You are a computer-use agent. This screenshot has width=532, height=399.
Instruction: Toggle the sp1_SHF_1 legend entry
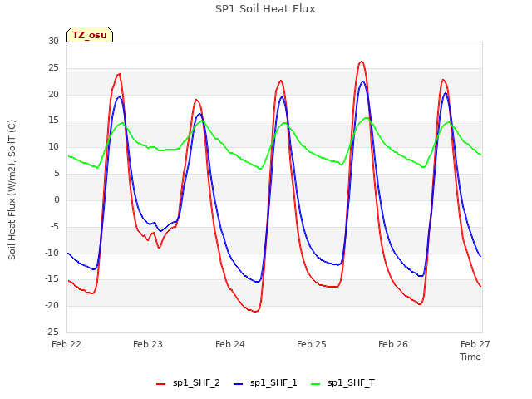click(x=265, y=383)
